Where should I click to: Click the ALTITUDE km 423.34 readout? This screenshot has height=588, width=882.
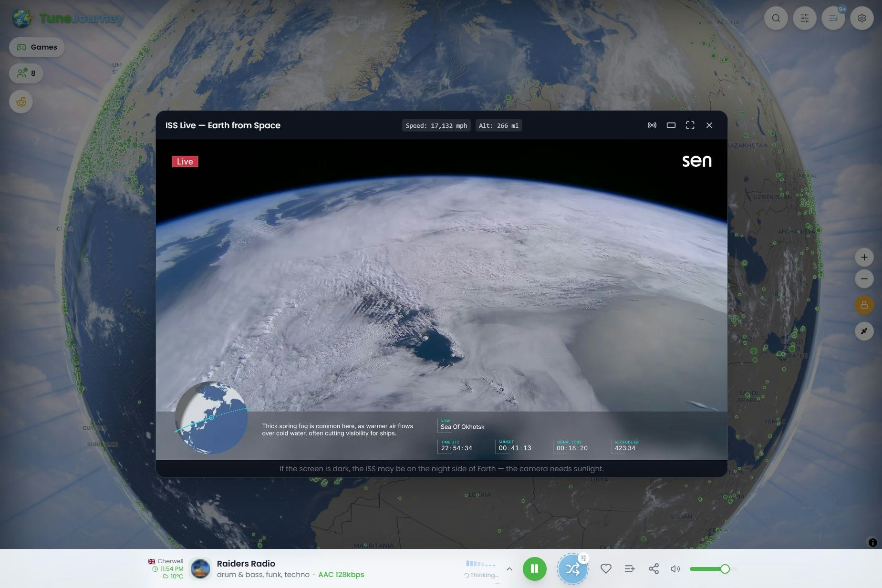click(625, 446)
